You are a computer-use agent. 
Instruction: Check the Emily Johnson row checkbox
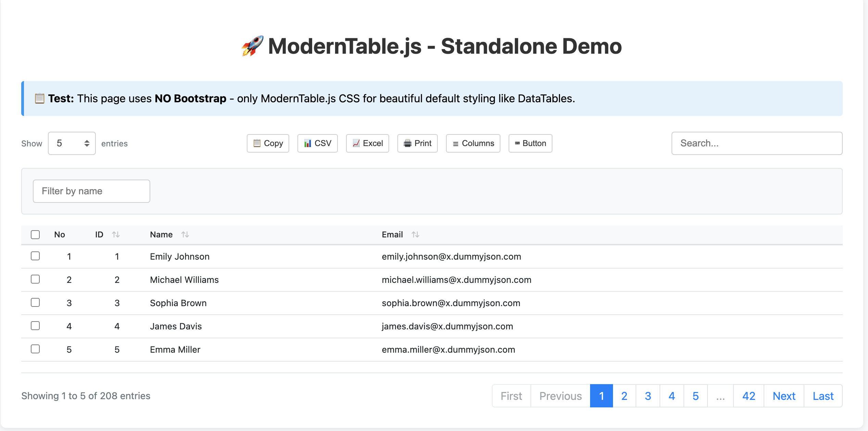[x=35, y=256]
